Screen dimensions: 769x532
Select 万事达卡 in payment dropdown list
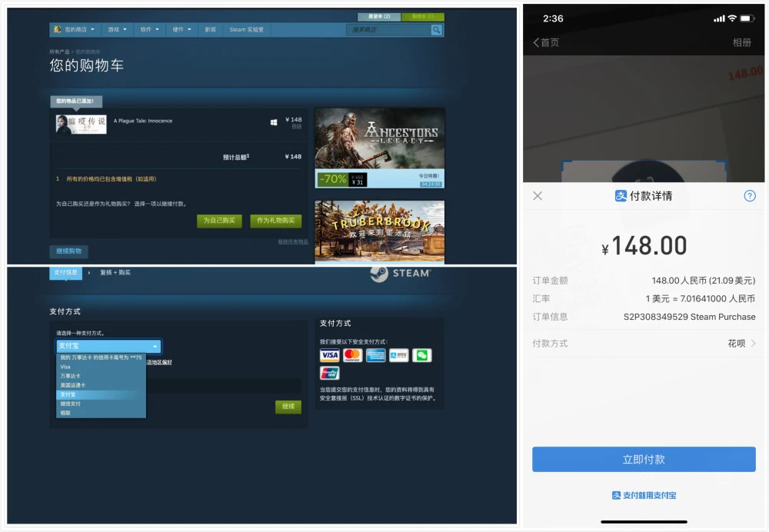101,376
